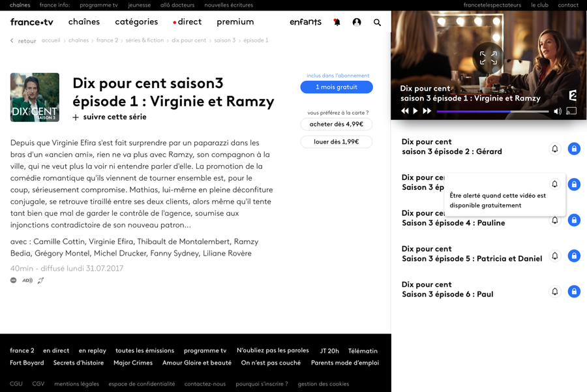Open the 'catégories' navigation menu
Viewport: 587px width, 392px height.
point(136,22)
